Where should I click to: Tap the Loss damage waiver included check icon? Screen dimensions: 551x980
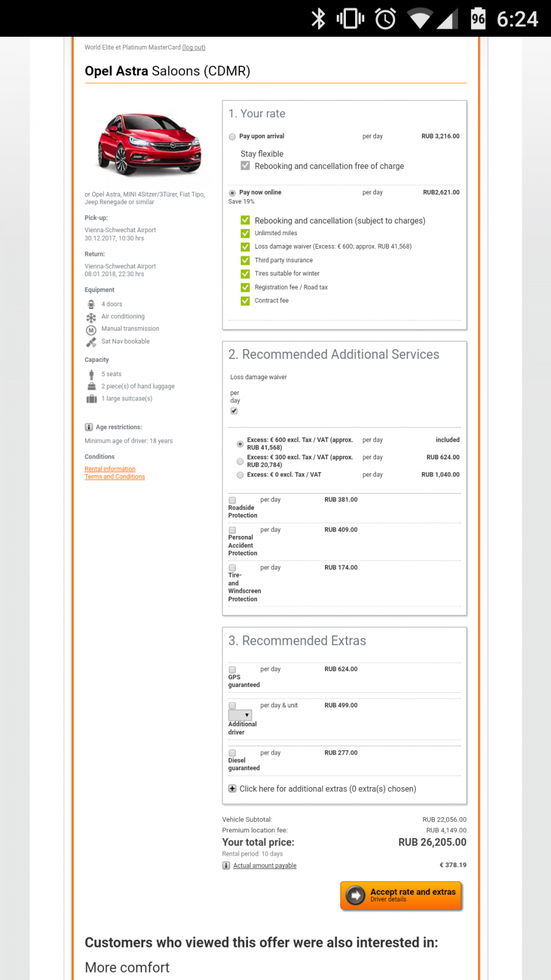coord(245,247)
